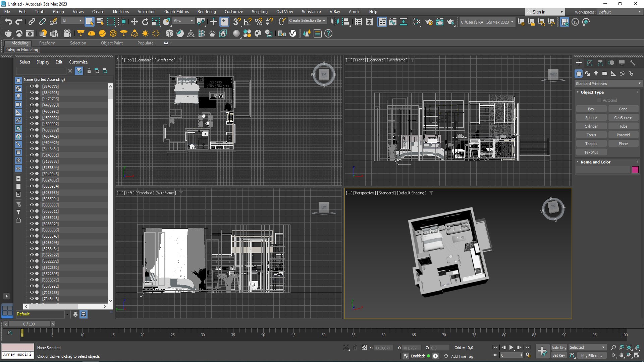Open the Create Selection Set dropdown

click(x=307, y=21)
